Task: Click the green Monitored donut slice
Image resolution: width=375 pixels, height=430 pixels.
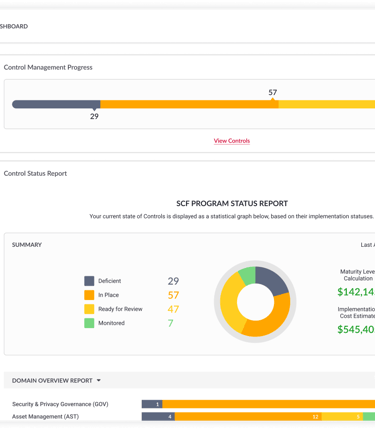Action: (x=248, y=276)
